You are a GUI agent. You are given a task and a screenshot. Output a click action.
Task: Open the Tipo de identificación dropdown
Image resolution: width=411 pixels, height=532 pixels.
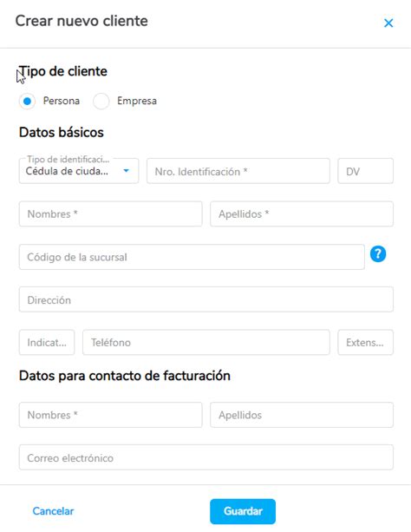pyautogui.click(x=79, y=171)
